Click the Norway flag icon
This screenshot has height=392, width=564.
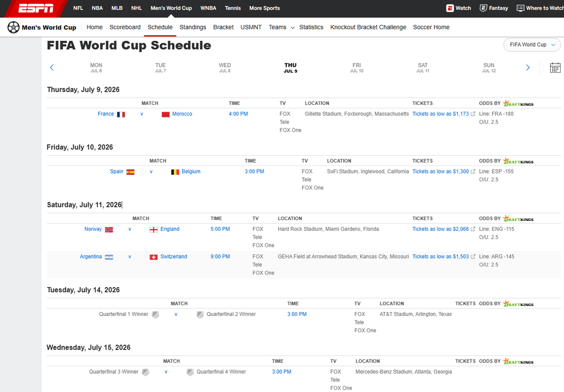point(109,229)
